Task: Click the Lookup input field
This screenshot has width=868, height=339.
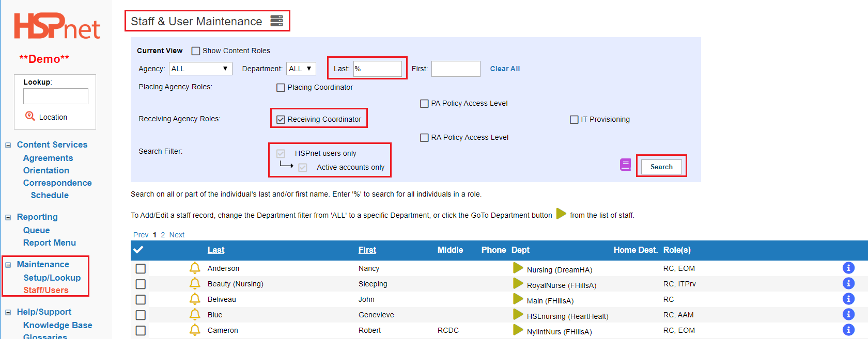Action: 56,96
